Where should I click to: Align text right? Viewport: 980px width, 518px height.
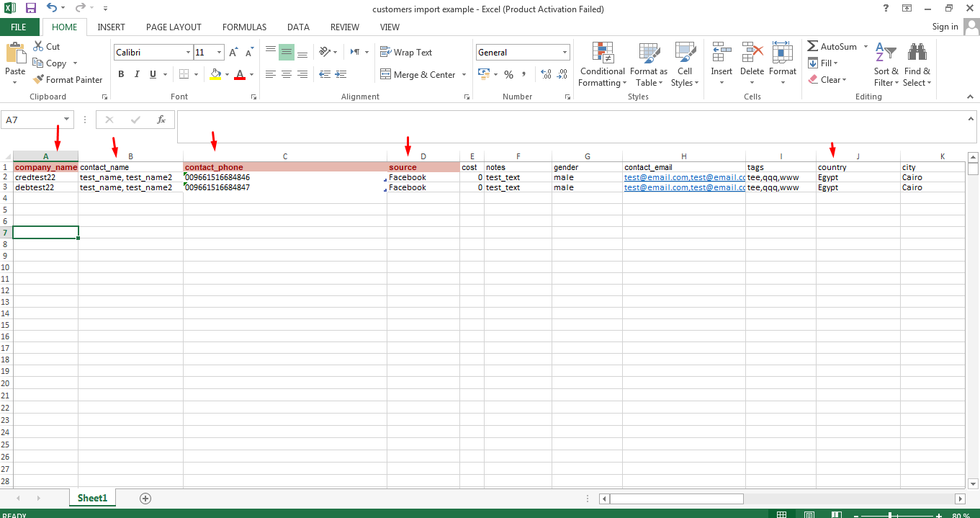(302, 74)
